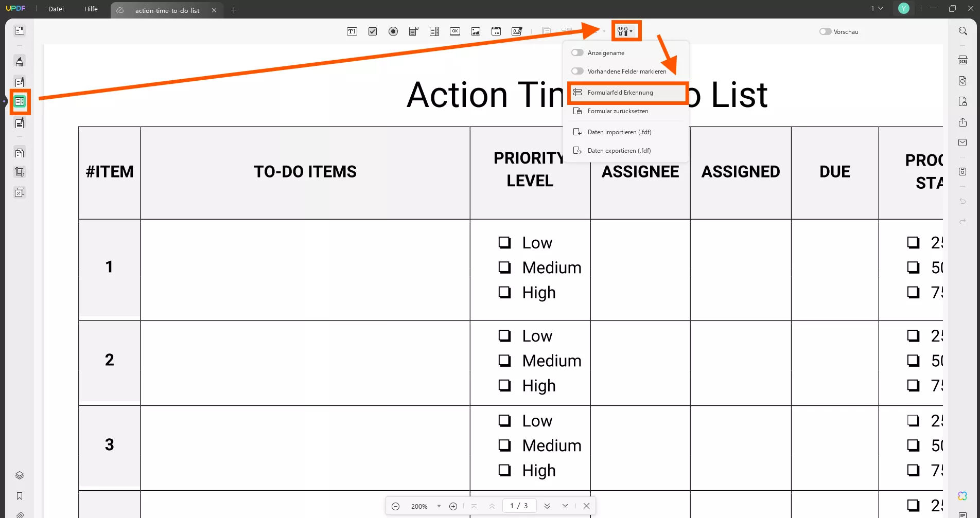Enable Vorhandene Felder markieren switch
980x518 pixels.
click(x=577, y=72)
